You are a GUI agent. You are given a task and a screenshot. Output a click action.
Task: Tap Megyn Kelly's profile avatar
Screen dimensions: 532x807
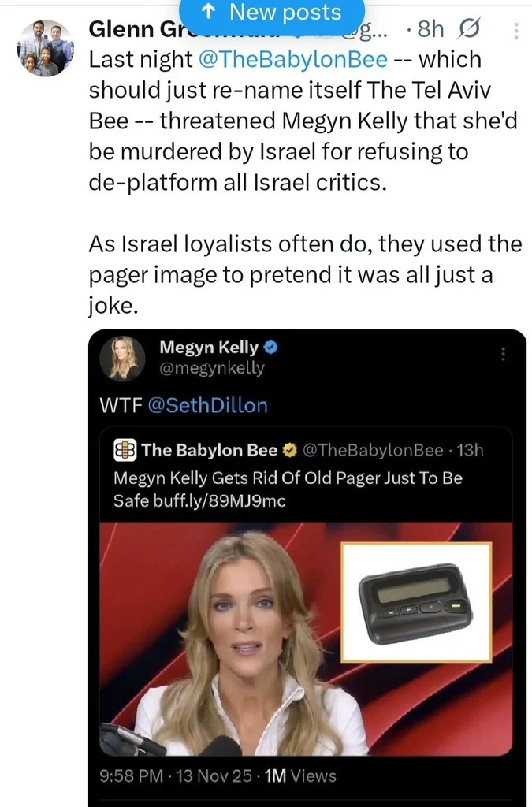(123, 357)
